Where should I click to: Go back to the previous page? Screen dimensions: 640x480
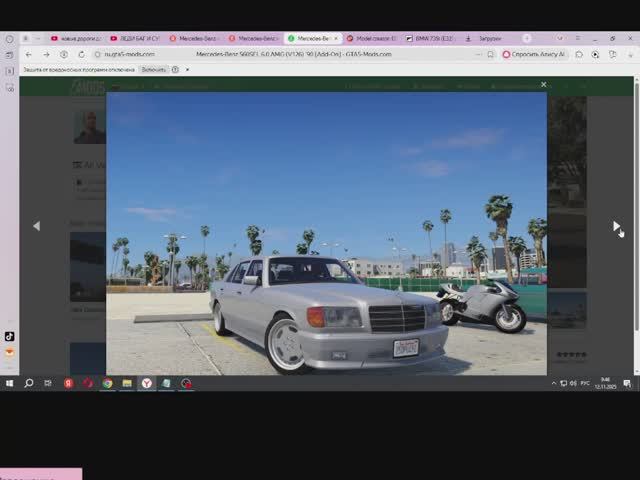[29, 54]
